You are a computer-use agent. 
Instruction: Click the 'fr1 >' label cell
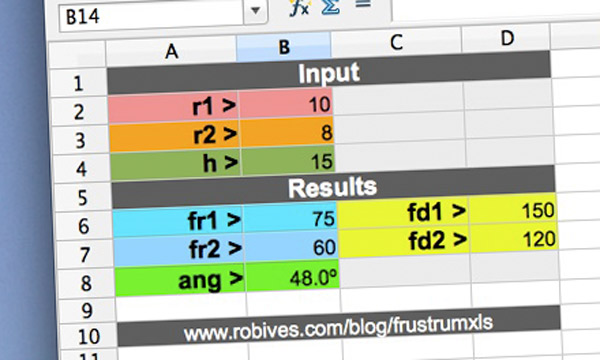point(178,221)
